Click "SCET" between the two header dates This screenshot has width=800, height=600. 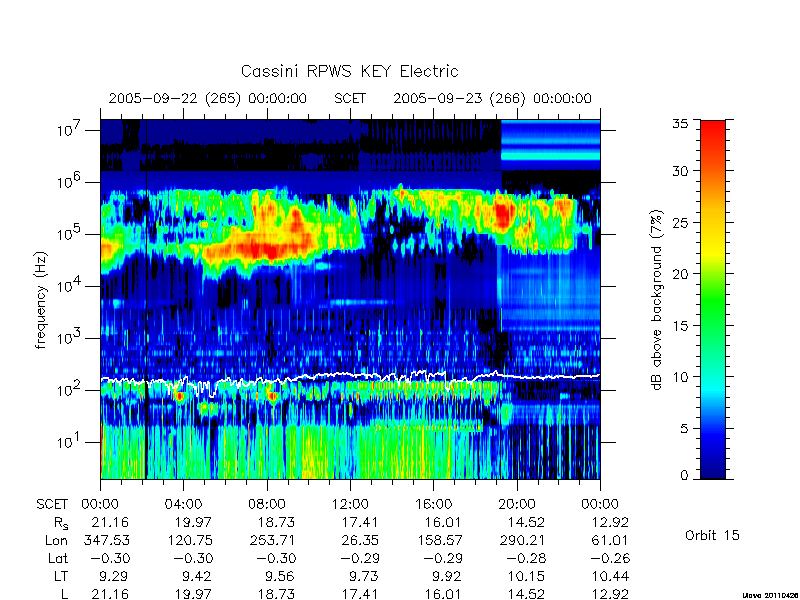(x=350, y=98)
